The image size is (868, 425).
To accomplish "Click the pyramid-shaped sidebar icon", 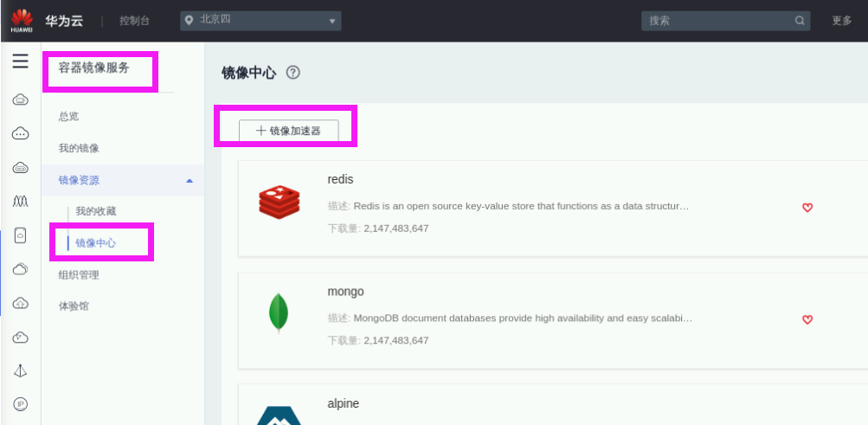I will [x=21, y=370].
